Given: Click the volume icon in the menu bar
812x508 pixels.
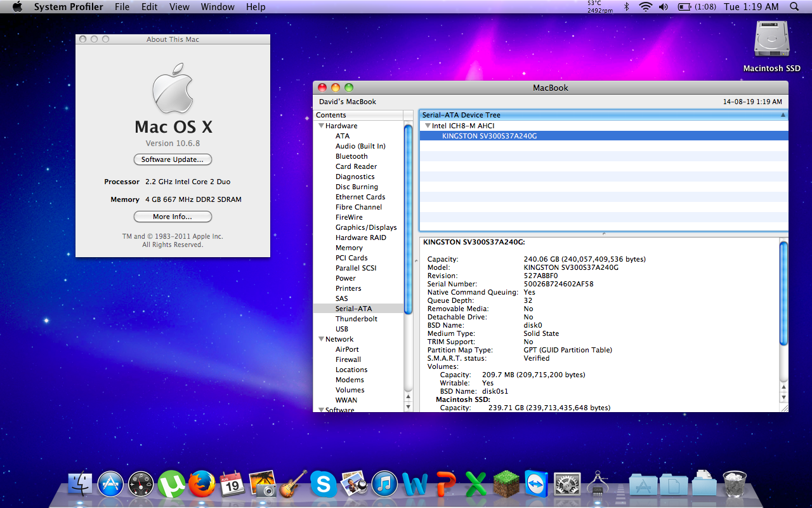Looking at the screenshot, I should pyautogui.click(x=664, y=7).
